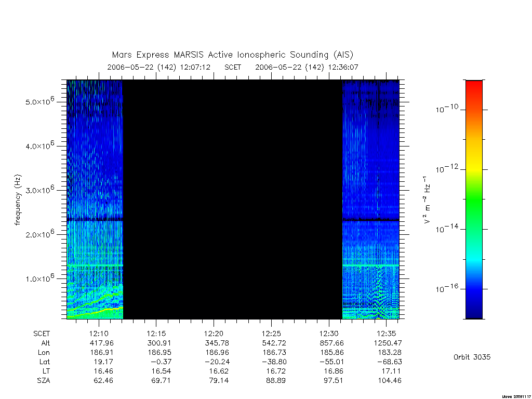The height and width of the screenshot is (399, 532).
Task: Click the 5.0x10^6 frequency axis label
Action: [x=40, y=101]
